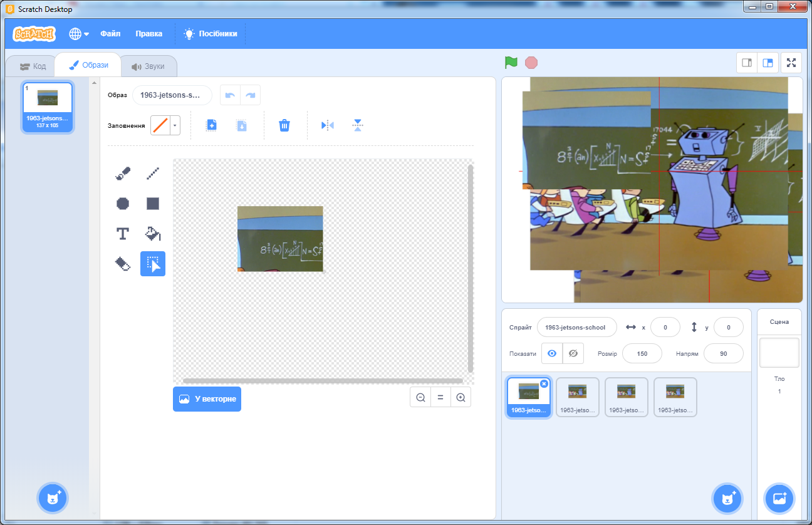
Task: Switch to large stage layout
Action: pos(768,63)
